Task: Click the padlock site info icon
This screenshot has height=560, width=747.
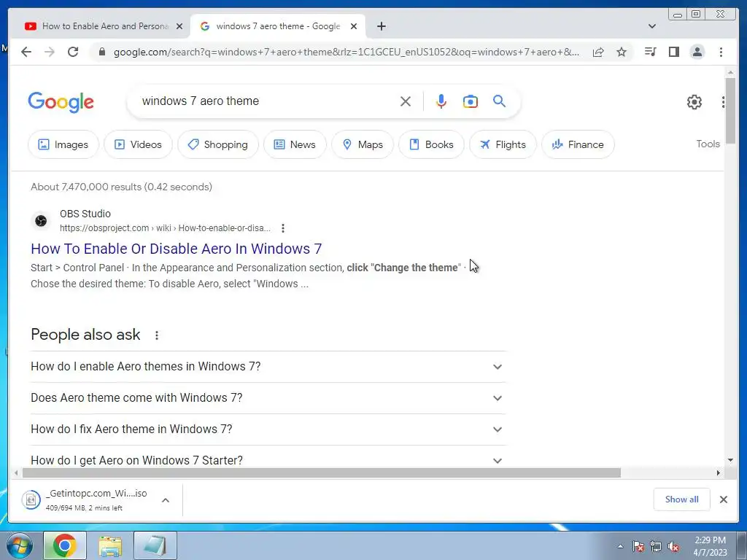Action: pyautogui.click(x=101, y=52)
